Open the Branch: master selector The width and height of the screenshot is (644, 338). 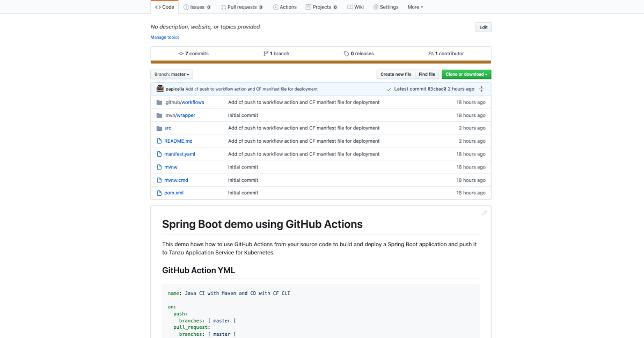coord(172,75)
